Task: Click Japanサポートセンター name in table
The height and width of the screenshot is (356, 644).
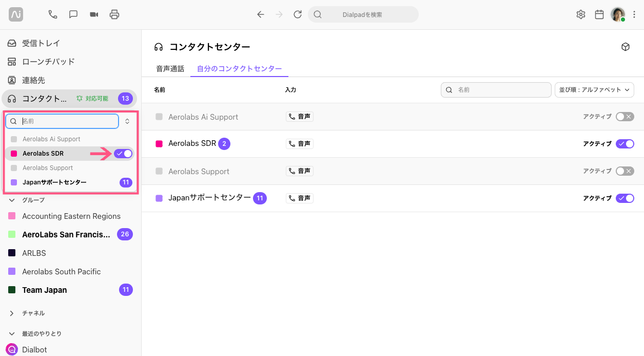Action: pyautogui.click(x=210, y=198)
